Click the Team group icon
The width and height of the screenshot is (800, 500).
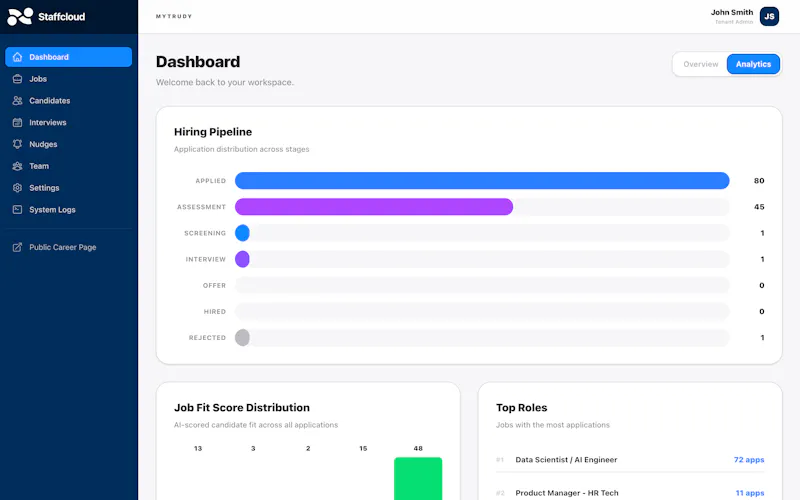17,166
